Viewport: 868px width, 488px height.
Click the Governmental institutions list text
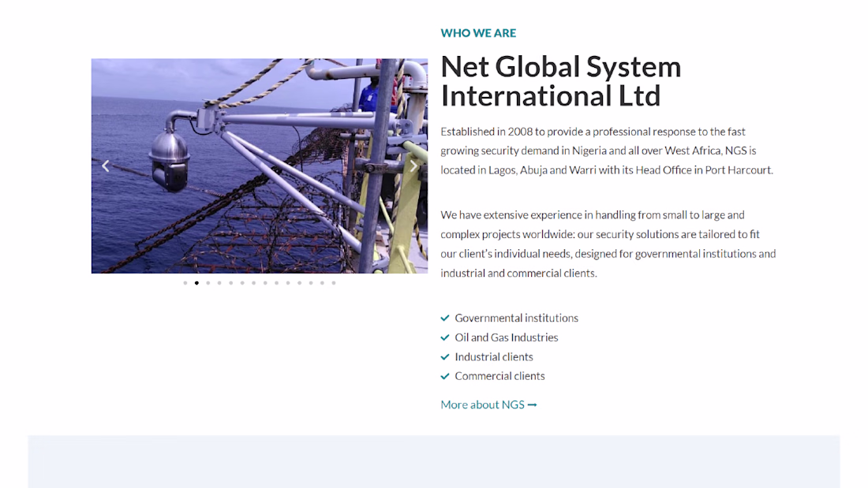pyautogui.click(x=517, y=319)
